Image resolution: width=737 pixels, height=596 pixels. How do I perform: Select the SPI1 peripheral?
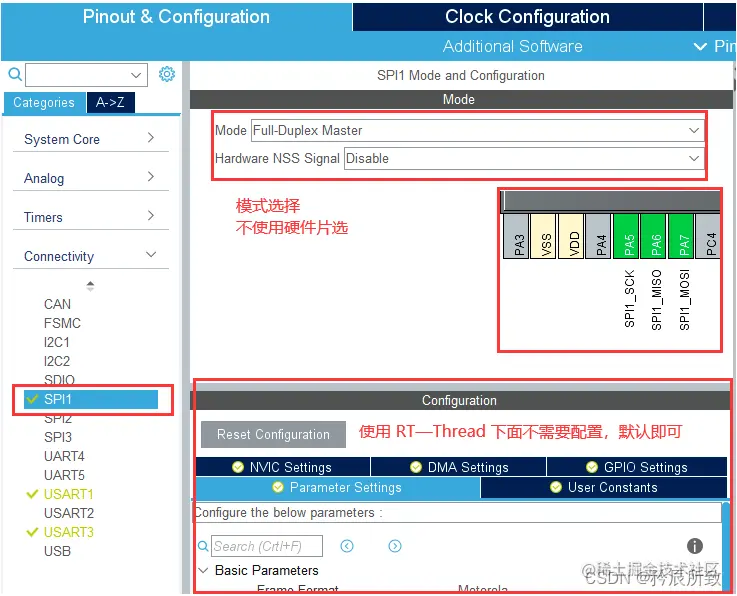(x=91, y=399)
